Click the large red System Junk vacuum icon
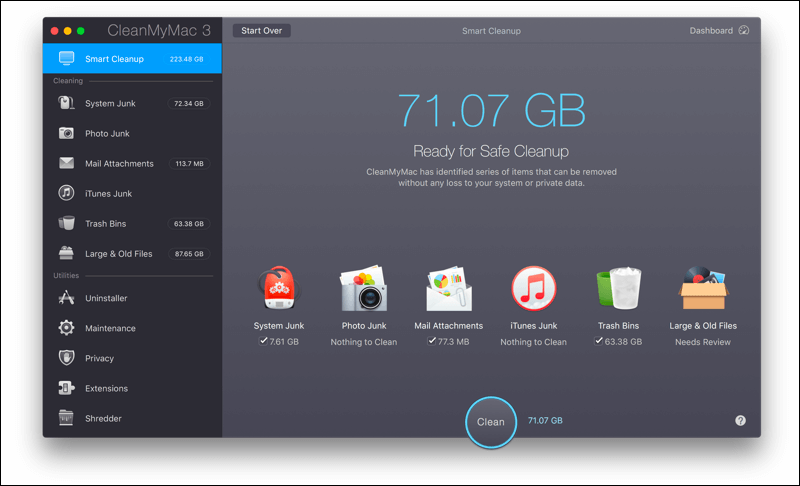This screenshot has width=800, height=486. [x=279, y=288]
